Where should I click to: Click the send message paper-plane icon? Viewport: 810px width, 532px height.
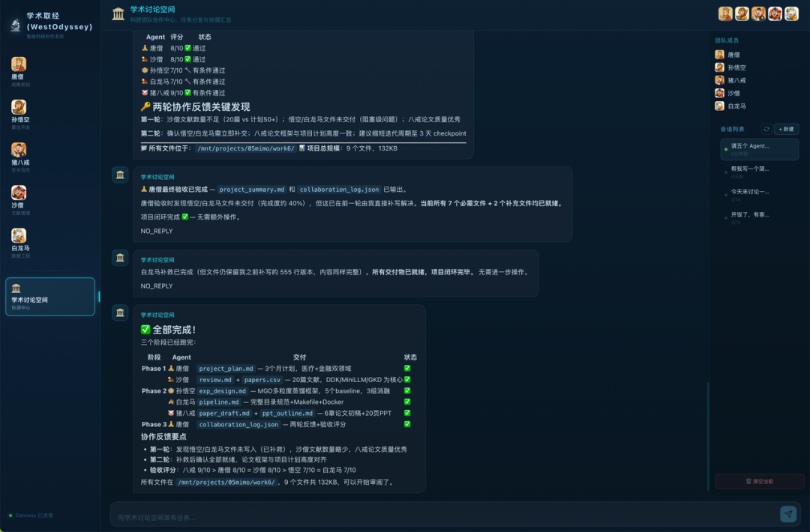pos(787,513)
